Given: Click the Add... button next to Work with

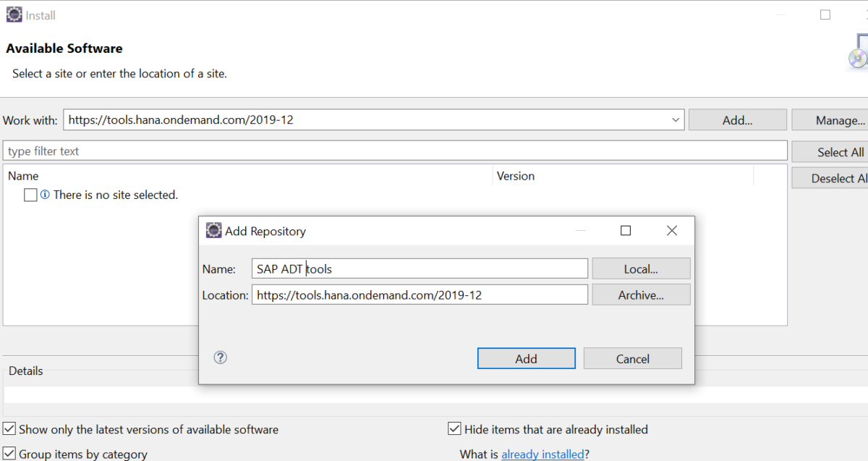Looking at the screenshot, I should tap(737, 119).
